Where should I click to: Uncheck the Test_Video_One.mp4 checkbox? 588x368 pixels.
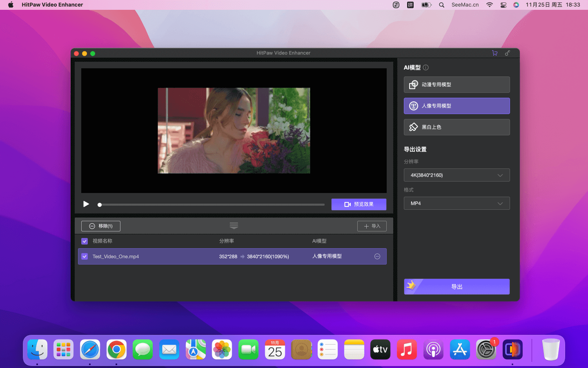85,256
